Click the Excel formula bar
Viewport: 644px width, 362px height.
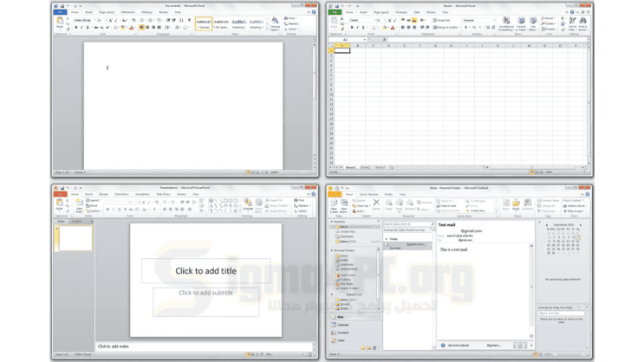pos(487,40)
